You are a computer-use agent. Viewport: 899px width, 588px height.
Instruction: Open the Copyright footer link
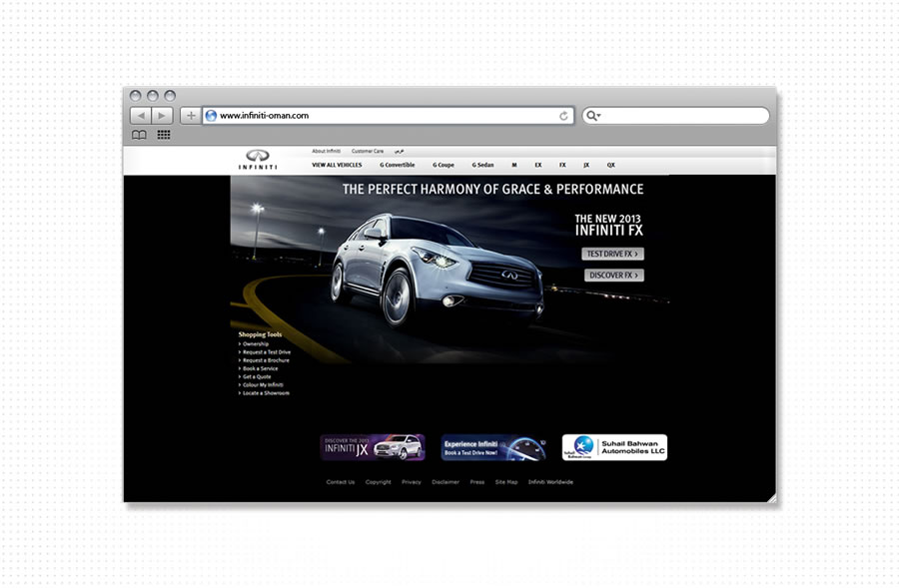click(x=379, y=482)
